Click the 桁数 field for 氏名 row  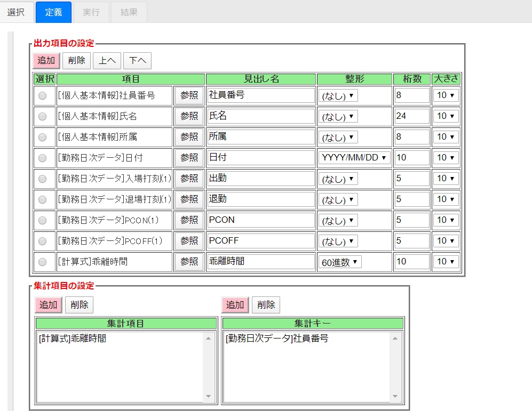(411, 116)
